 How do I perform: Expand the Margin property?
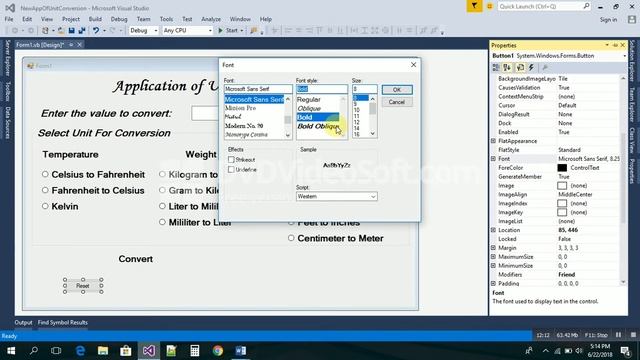[493, 248]
